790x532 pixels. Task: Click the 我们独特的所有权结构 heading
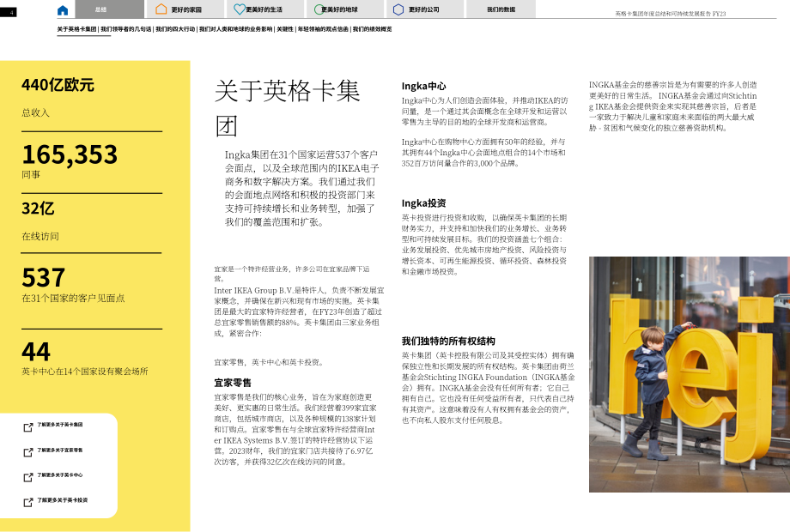[x=448, y=341]
